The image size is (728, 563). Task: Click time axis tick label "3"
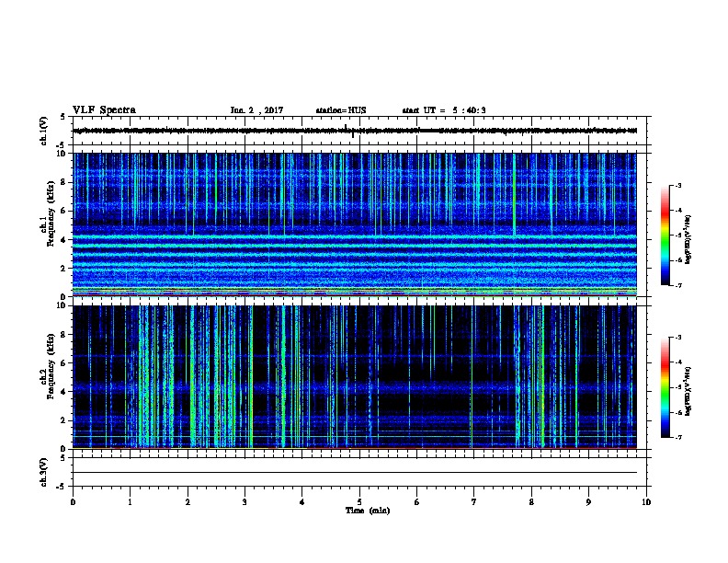245,502
